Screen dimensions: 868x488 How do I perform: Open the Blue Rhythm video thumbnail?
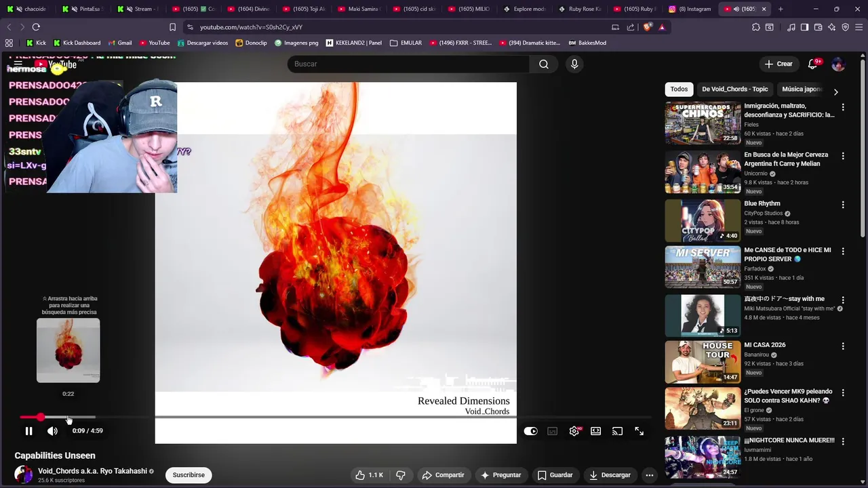(x=703, y=221)
